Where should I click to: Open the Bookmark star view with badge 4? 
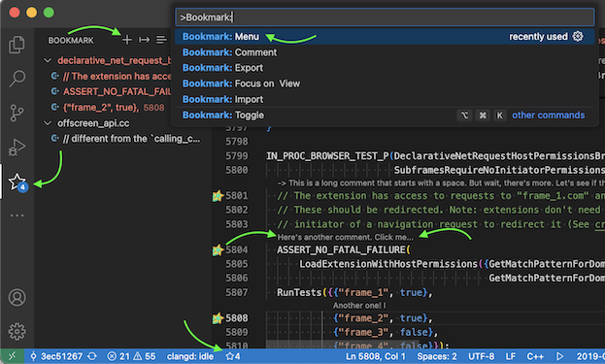[x=17, y=182]
